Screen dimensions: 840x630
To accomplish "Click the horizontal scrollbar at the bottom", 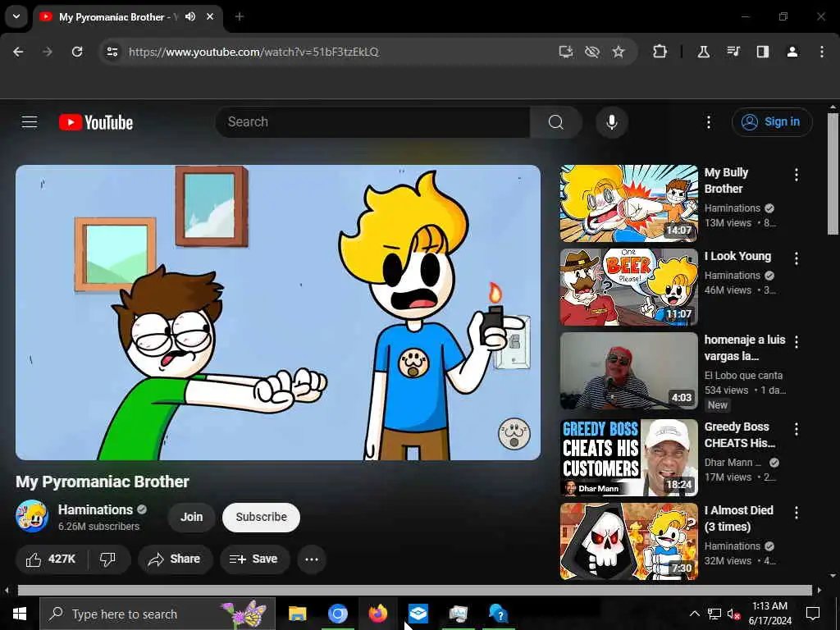I will pyautogui.click(x=414, y=590).
